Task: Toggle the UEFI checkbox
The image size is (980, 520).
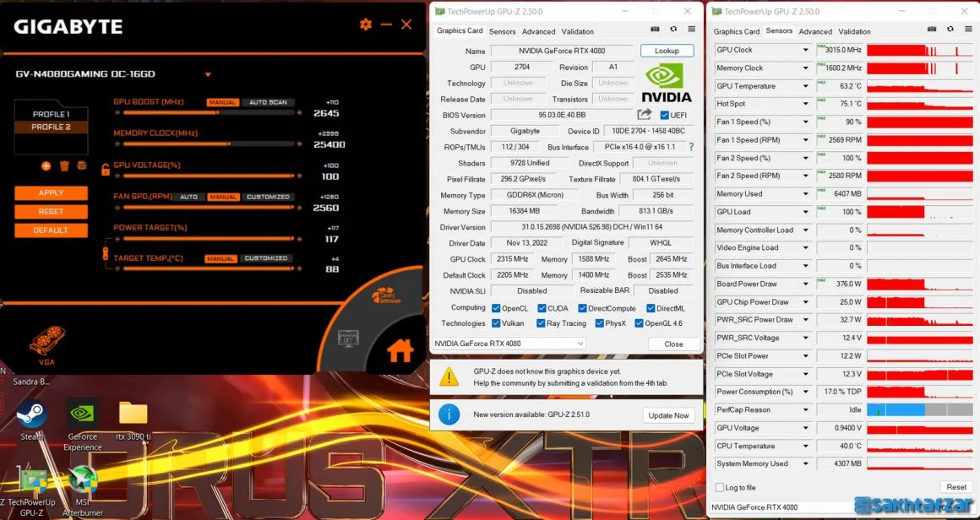Action: [664, 115]
